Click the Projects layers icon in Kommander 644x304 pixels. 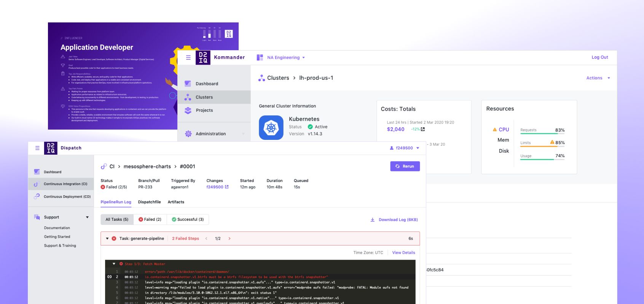[188, 110]
